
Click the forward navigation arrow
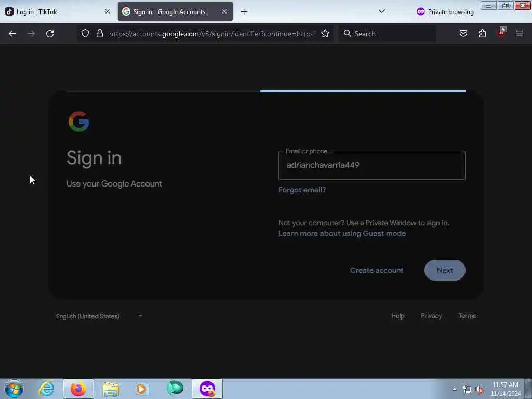(31, 34)
